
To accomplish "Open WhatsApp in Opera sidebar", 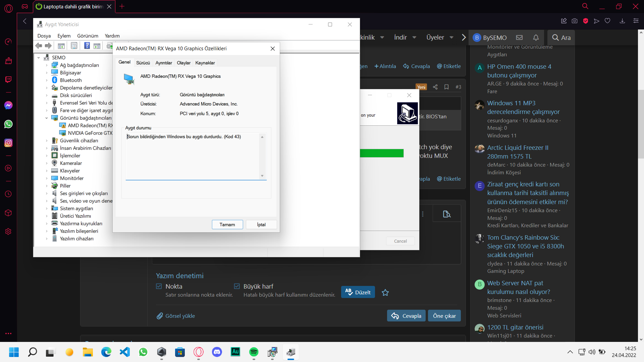I will pyautogui.click(x=8, y=124).
